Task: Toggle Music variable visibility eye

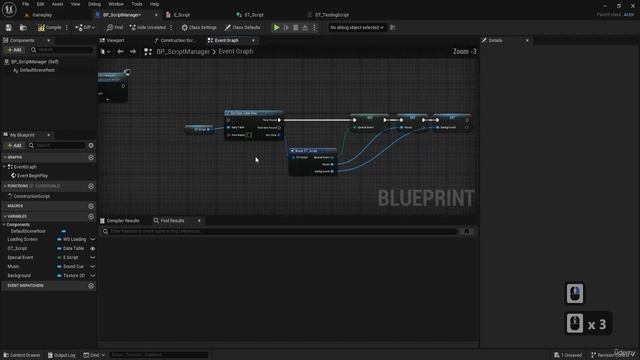Action: (x=93, y=267)
